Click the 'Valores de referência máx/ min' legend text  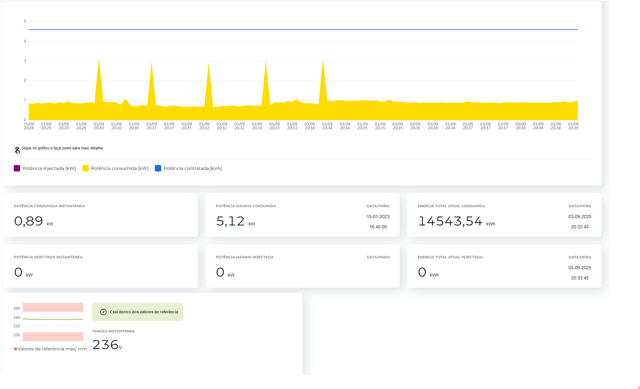(52, 349)
